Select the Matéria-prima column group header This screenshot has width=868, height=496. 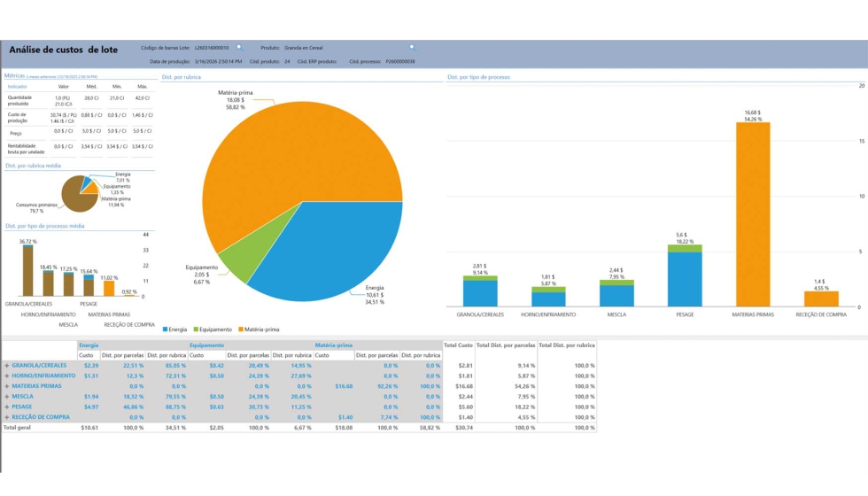334,345
